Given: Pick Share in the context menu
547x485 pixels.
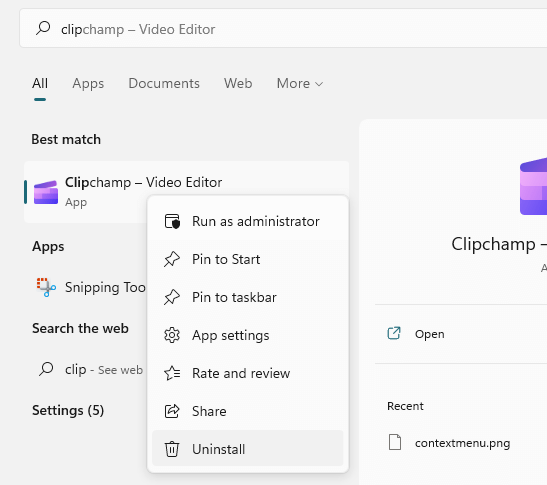Looking at the screenshot, I should (248, 411).
